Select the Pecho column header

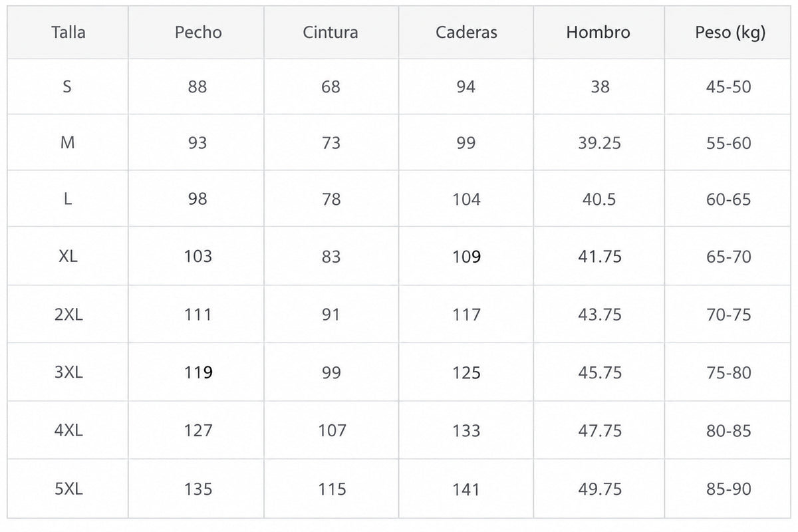tap(198, 32)
